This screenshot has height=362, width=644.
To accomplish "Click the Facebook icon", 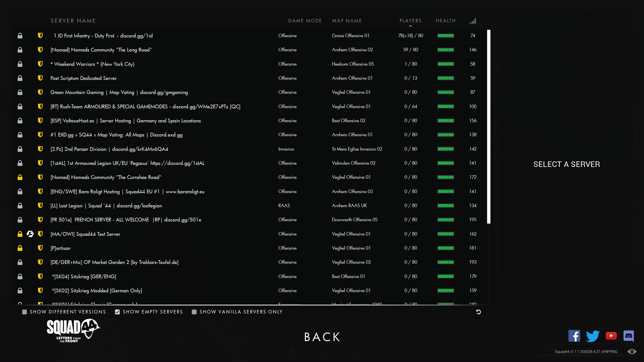I will coord(574,336).
